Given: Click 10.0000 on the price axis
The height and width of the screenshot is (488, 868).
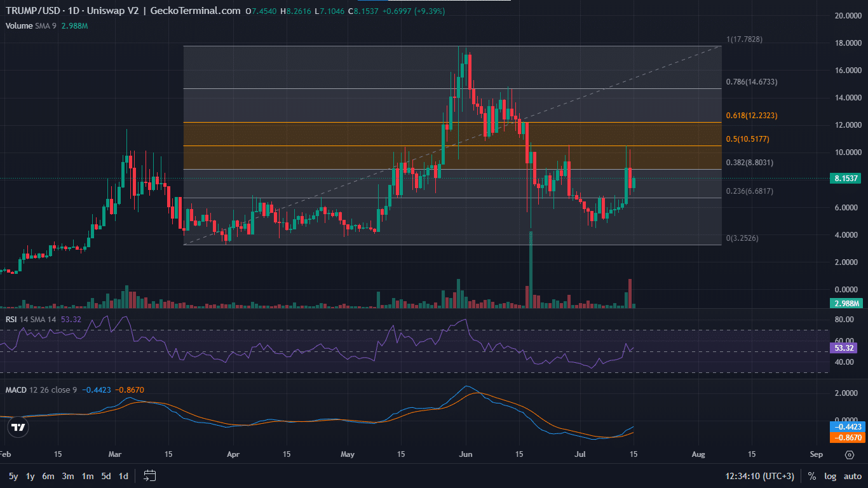Looking at the screenshot, I should click(x=847, y=152).
